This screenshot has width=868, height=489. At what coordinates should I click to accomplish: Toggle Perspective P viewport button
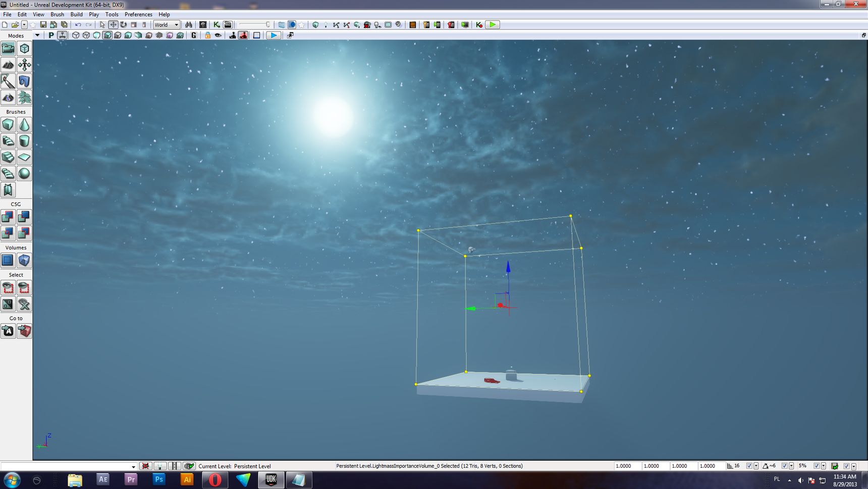[51, 35]
